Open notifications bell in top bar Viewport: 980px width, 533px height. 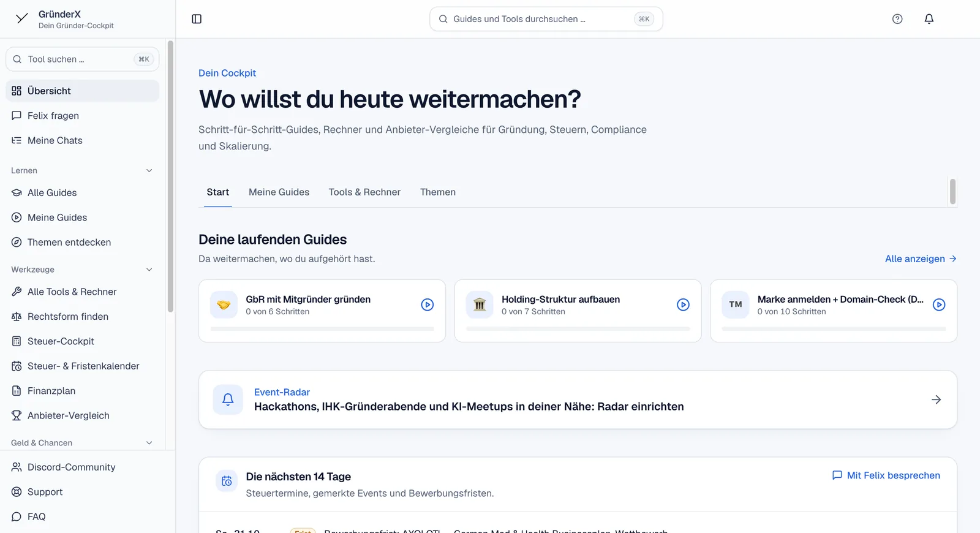(x=929, y=19)
